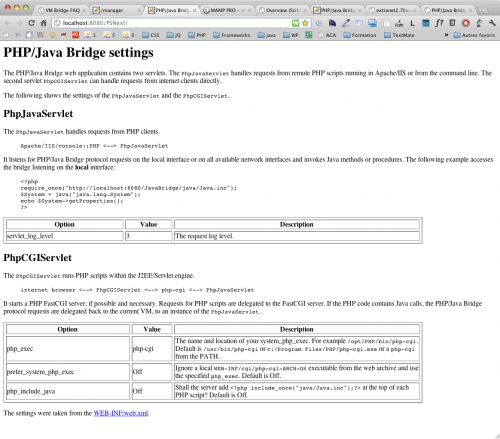
Task: Open the PHP bookmarks folder
Action: (x=197, y=35)
